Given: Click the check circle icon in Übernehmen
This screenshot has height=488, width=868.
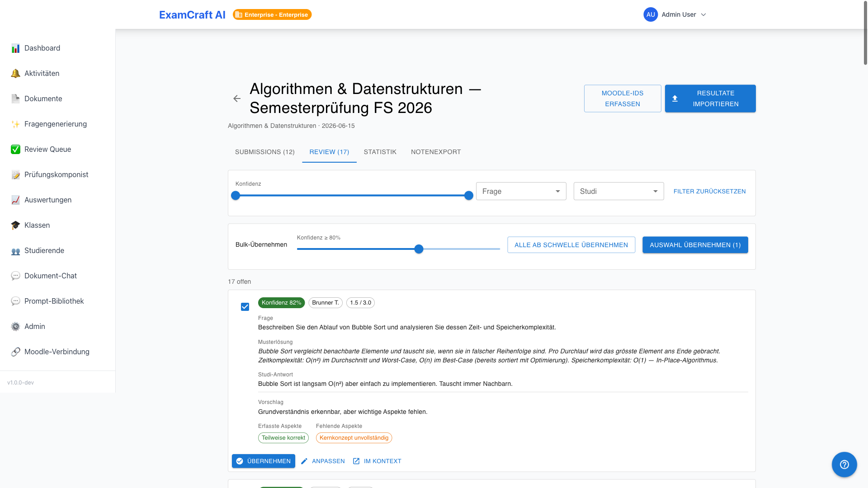Looking at the screenshot, I should [x=240, y=461].
